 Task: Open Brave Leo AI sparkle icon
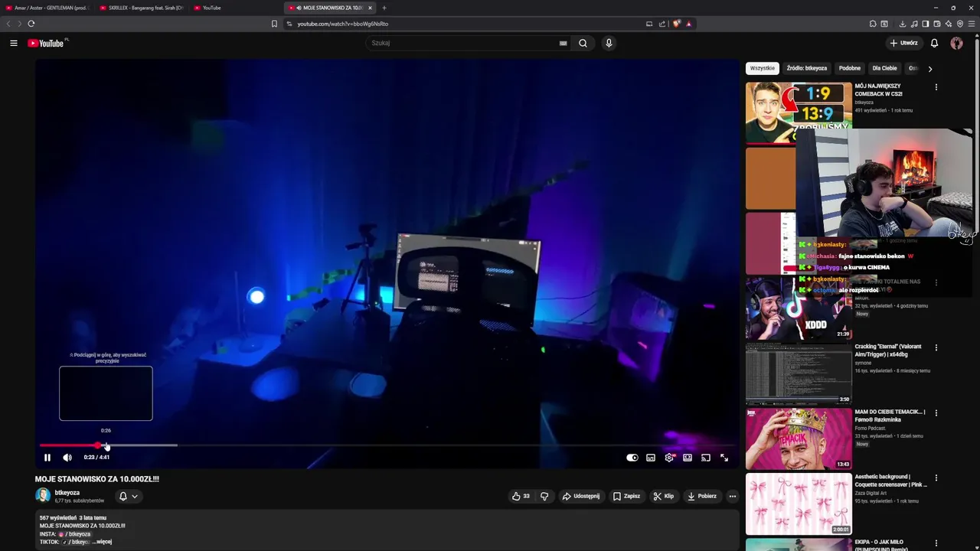point(949,24)
